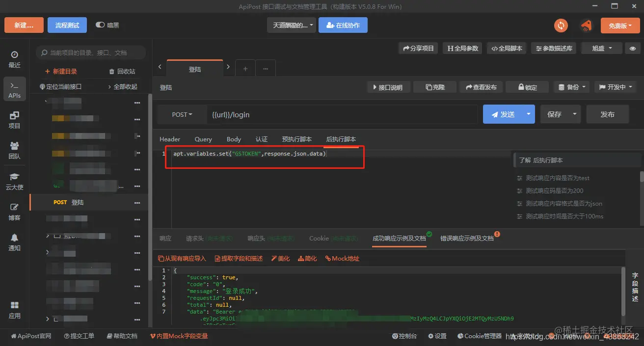Click the JSON response pane scrollbar
This screenshot has width=644, height=346.
(x=623, y=291)
